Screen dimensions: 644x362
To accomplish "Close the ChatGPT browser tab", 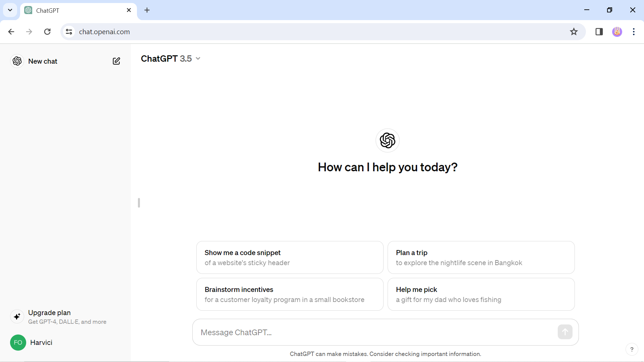I will (129, 10).
